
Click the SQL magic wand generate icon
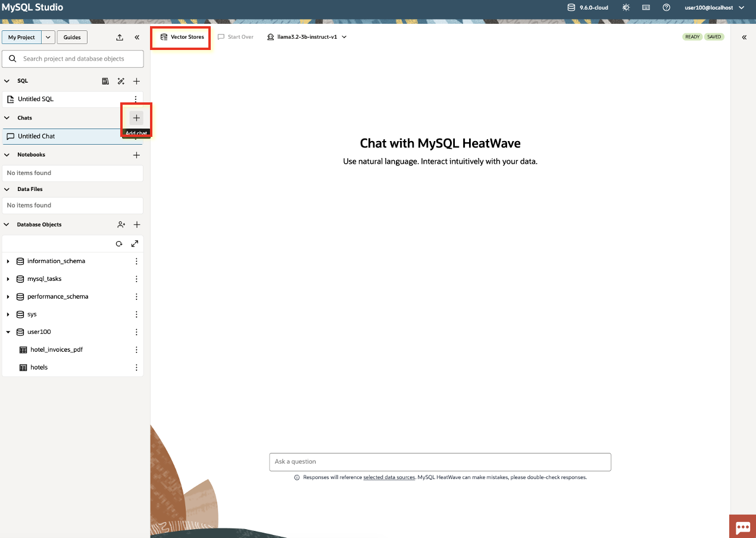(x=121, y=81)
